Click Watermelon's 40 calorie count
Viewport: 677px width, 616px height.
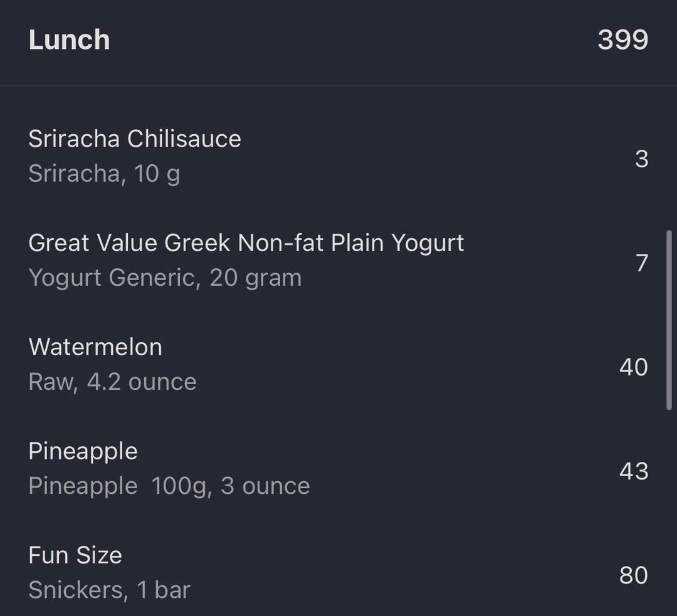pyautogui.click(x=633, y=367)
